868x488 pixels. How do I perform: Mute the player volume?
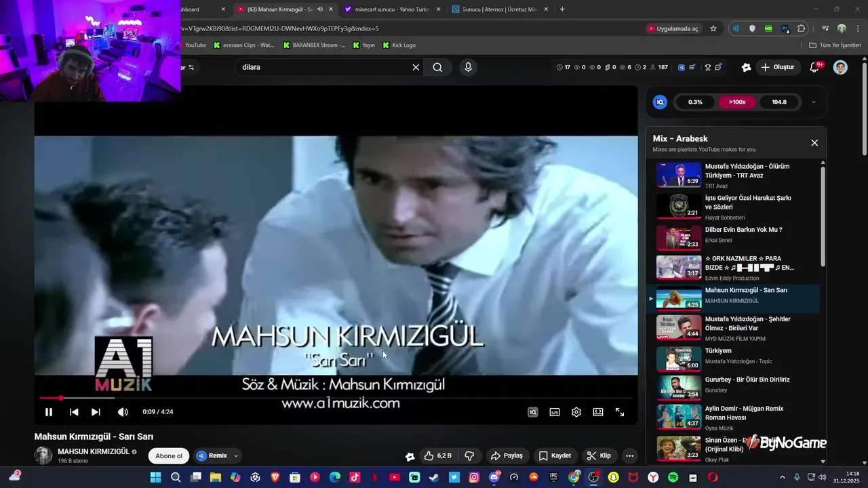pyautogui.click(x=123, y=412)
